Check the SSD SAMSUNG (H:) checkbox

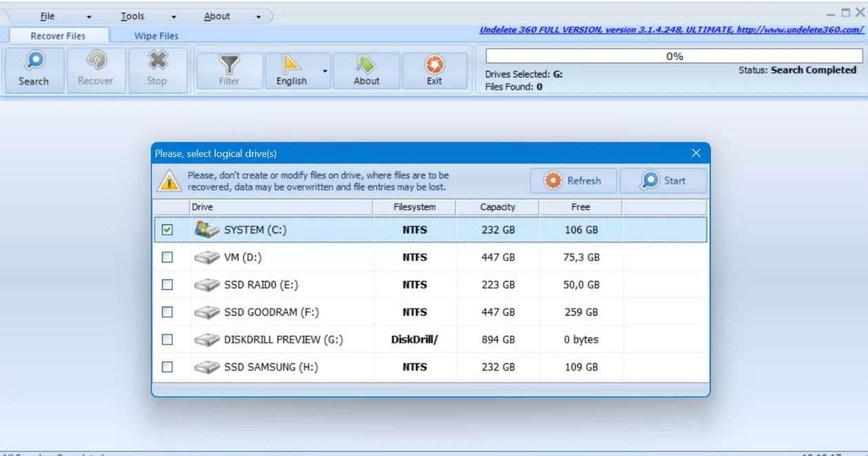[x=167, y=367]
